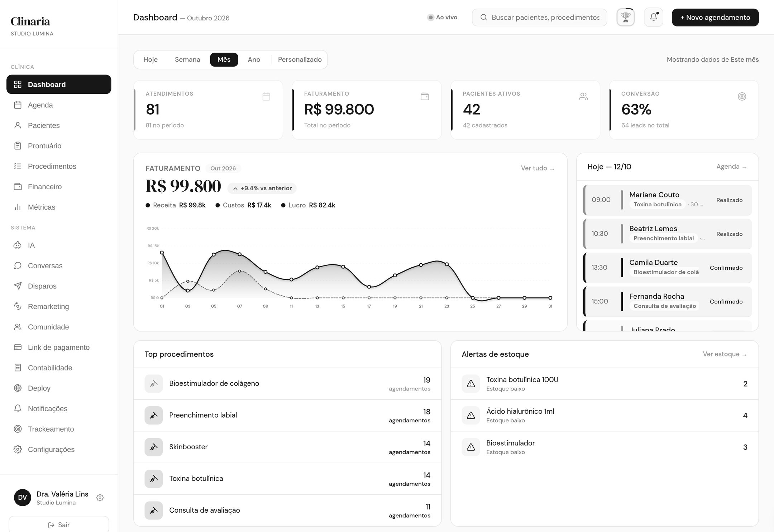Image resolution: width=774 pixels, height=532 pixels.
Task: Click the calendar icon on Atendimentos card
Action: point(266,96)
